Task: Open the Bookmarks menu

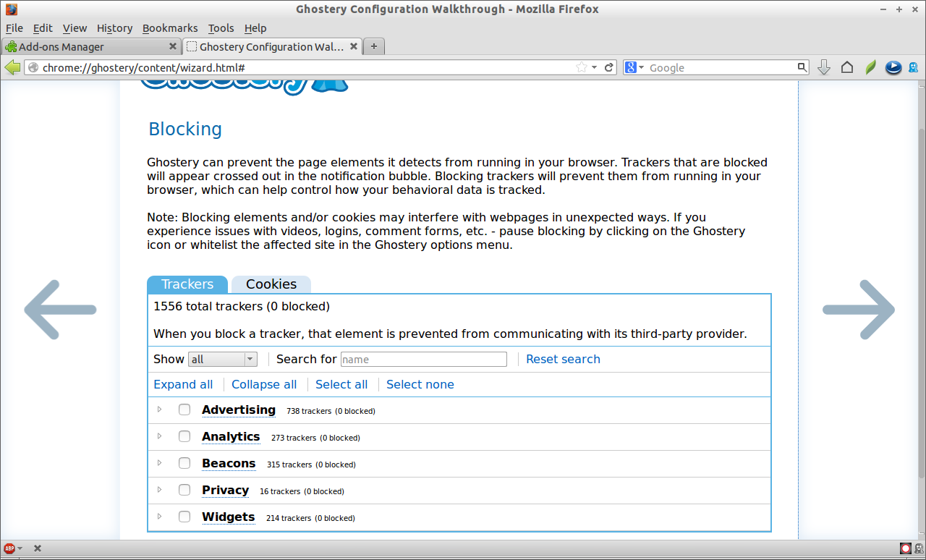Action: [x=170, y=28]
